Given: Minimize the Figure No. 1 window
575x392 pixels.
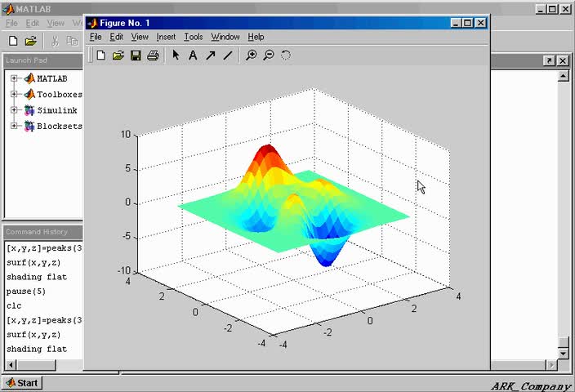Looking at the screenshot, I should 456,23.
